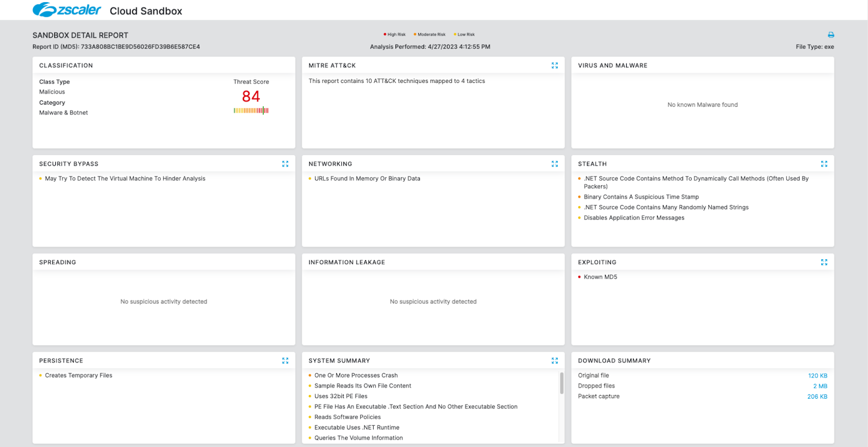868x447 pixels.
Task: Click the High Risk legend indicator
Action: 394,34
